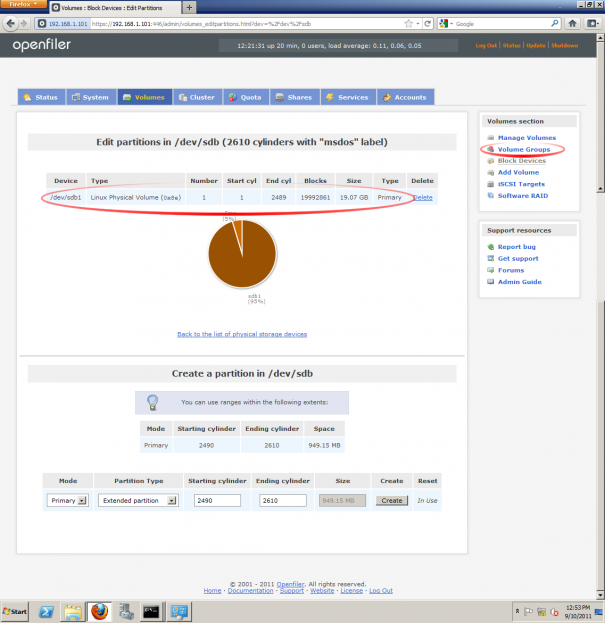Click the Add Volume icon in the sidebar
Image resolution: width=605 pixels, height=623 pixels.
(491, 172)
